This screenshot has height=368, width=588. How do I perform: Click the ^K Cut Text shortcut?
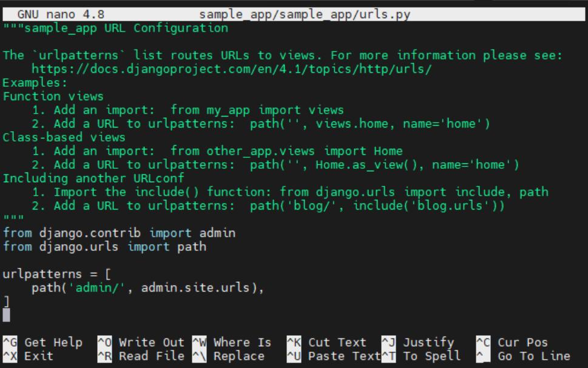[x=326, y=342]
